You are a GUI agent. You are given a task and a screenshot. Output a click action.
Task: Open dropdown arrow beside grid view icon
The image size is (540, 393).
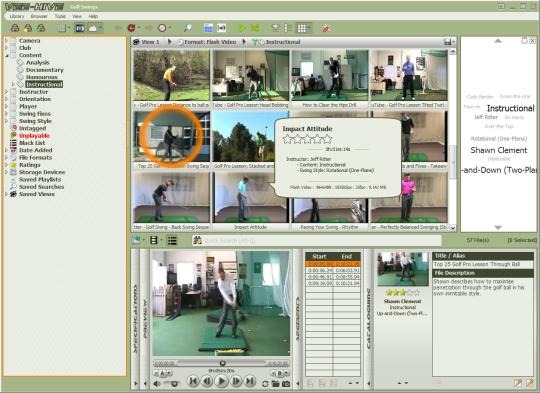coord(309,28)
